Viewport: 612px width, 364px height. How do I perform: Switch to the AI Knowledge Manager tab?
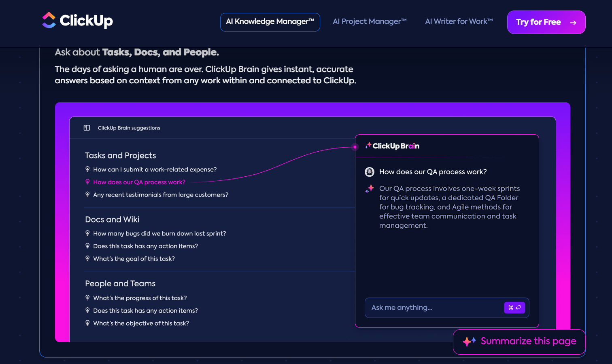pyautogui.click(x=270, y=22)
